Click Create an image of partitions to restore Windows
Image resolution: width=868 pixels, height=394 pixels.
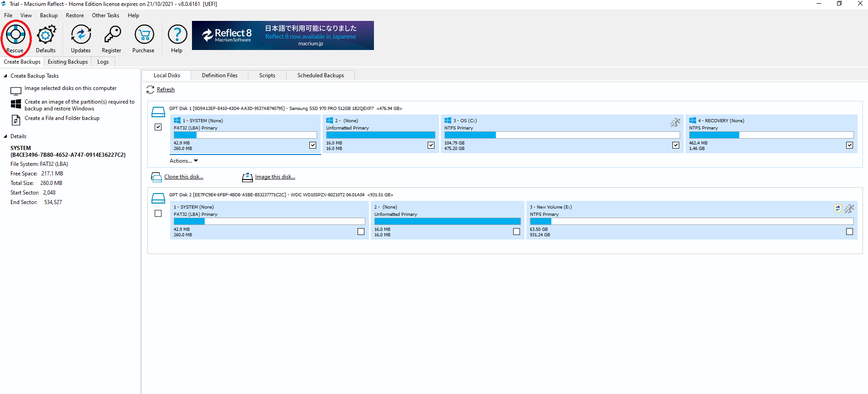(x=80, y=105)
